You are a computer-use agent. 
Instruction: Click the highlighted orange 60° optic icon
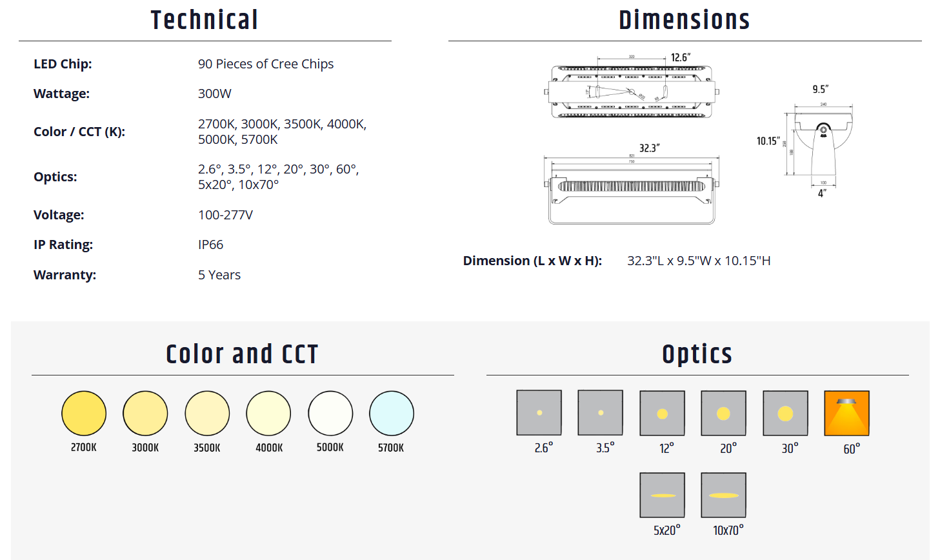pos(846,413)
